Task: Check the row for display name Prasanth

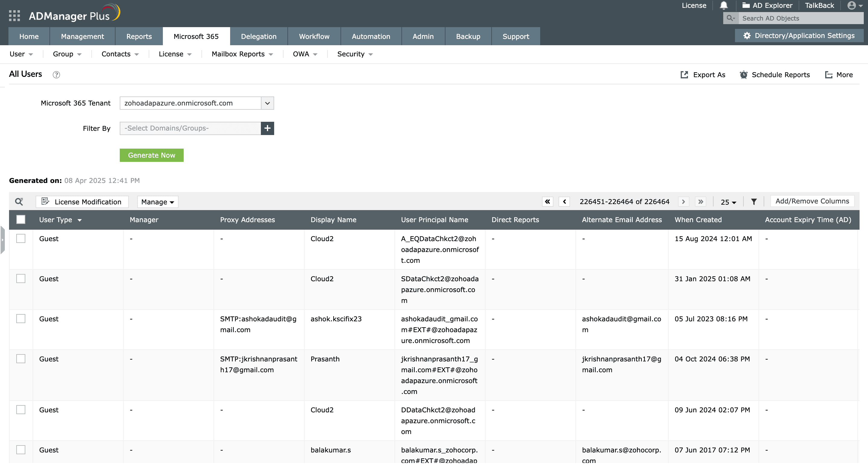Action: 21,359
